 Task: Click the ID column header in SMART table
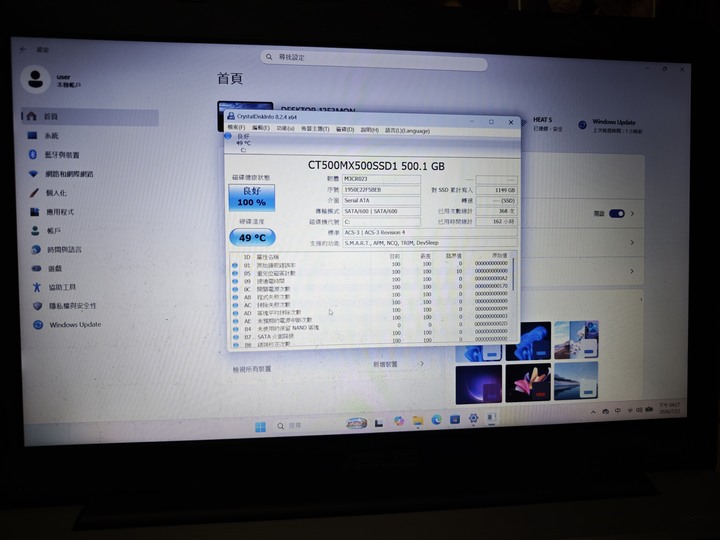(247, 257)
